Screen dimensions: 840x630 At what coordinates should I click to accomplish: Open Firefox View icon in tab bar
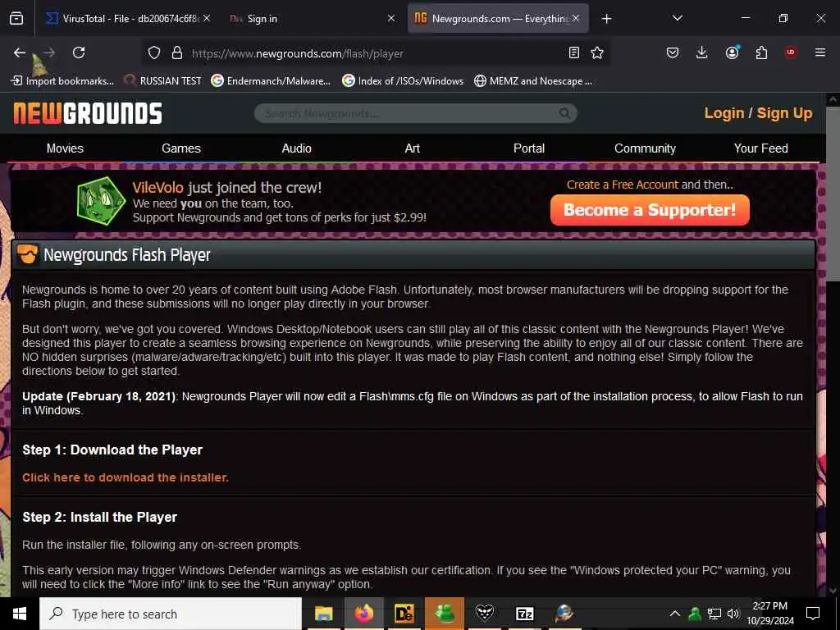[x=16, y=19]
